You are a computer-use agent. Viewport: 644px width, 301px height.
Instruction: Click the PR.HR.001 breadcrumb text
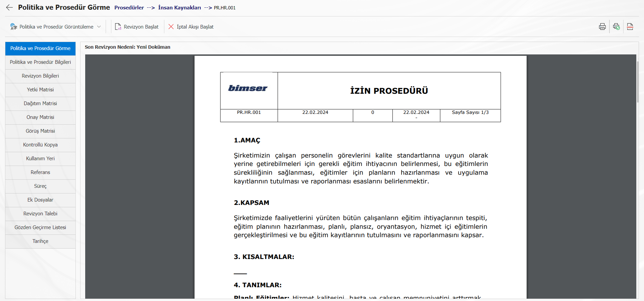point(225,8)
